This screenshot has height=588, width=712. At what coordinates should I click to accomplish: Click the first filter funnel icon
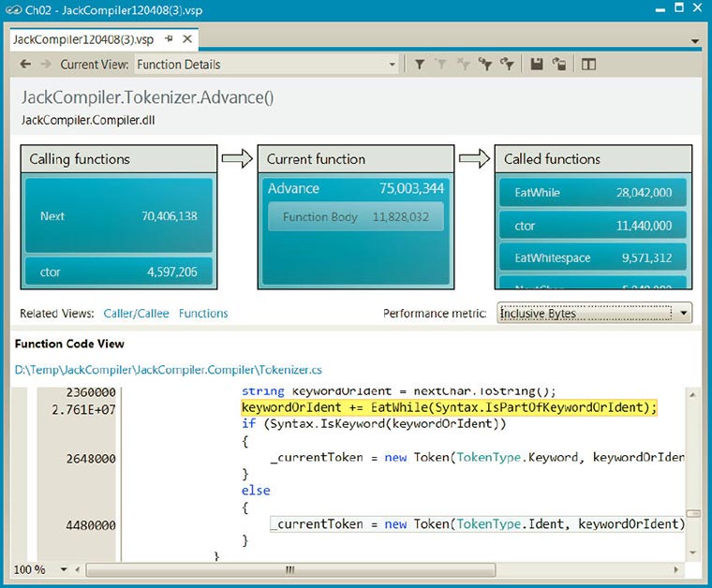420,65
